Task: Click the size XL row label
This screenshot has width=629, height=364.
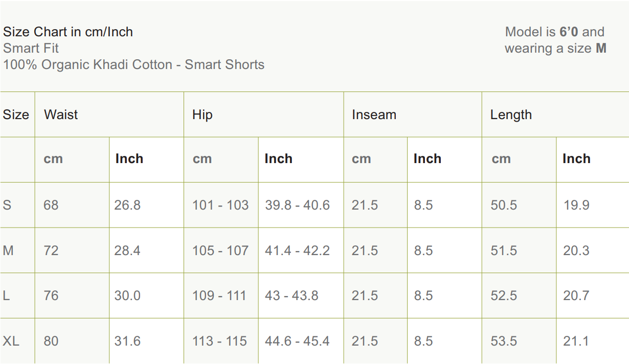Action: [x=11, y=341]
